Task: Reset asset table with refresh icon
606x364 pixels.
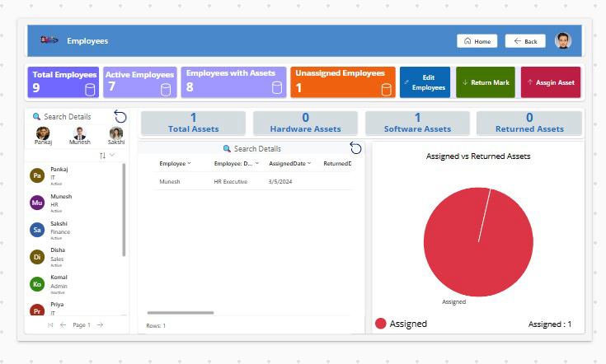Action: pyautogui.click(x=355, y=148)
